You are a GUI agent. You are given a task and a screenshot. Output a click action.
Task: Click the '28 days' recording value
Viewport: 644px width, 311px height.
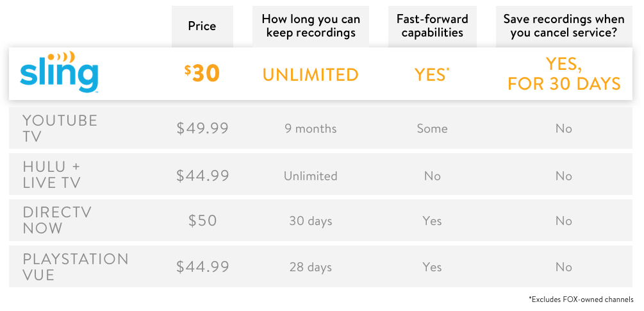point(311,267)
